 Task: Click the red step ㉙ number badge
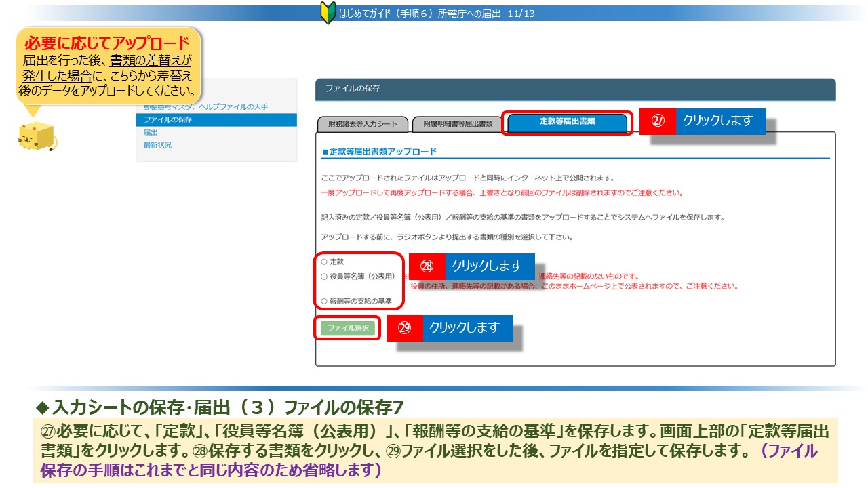coord(404,328)
